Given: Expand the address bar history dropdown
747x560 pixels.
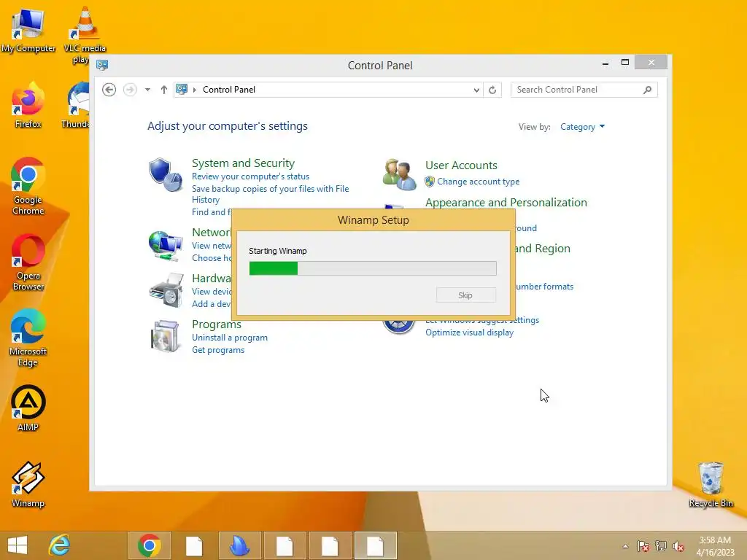Looking at the screenshot, I should (476, 90).
